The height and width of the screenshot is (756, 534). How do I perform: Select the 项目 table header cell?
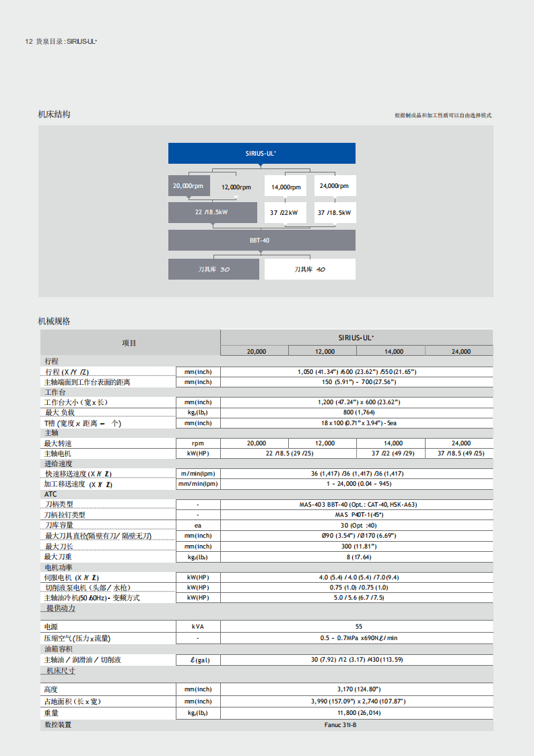(129, 343)
